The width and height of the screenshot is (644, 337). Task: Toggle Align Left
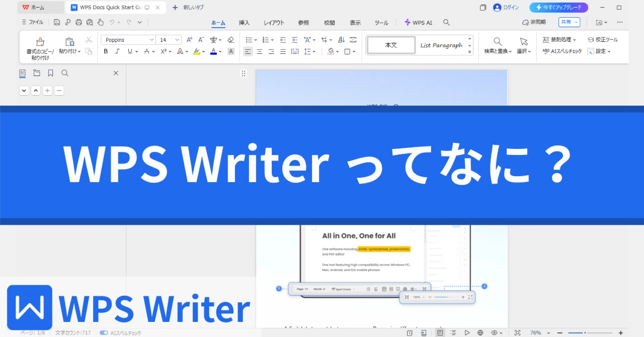248,51
